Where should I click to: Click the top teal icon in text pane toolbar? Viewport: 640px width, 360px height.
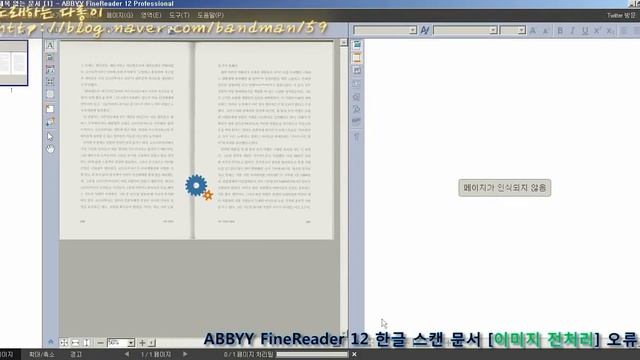357,45
